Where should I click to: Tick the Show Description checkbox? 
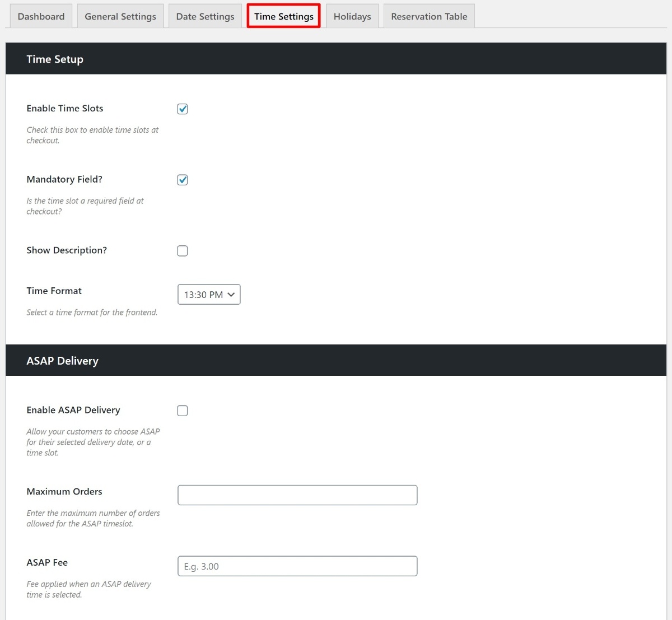(183, 251)
